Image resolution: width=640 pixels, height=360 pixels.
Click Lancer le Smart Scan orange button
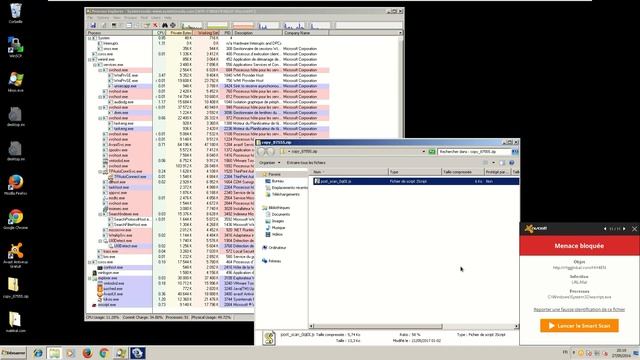[579, 326]
